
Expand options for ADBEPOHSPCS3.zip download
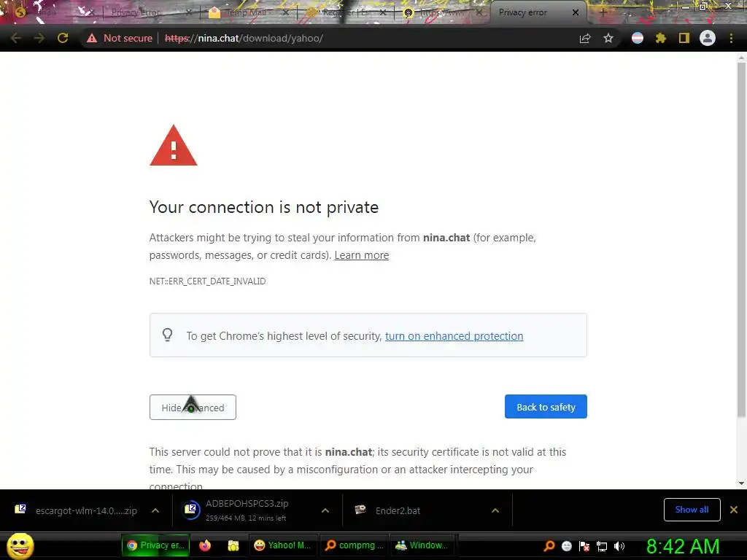coord(325,510)
